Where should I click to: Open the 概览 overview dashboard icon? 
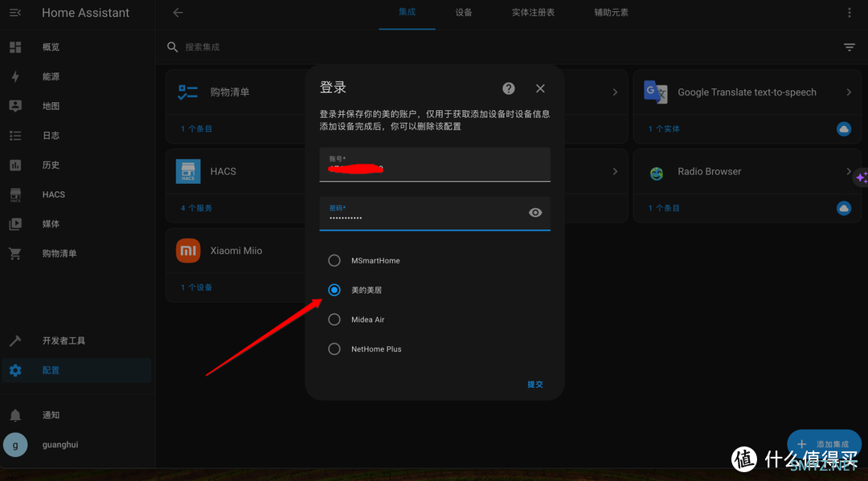coord(15,47)
